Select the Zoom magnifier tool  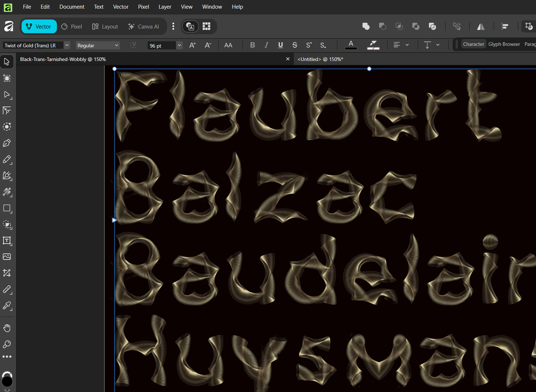click(x=7, y=344)
